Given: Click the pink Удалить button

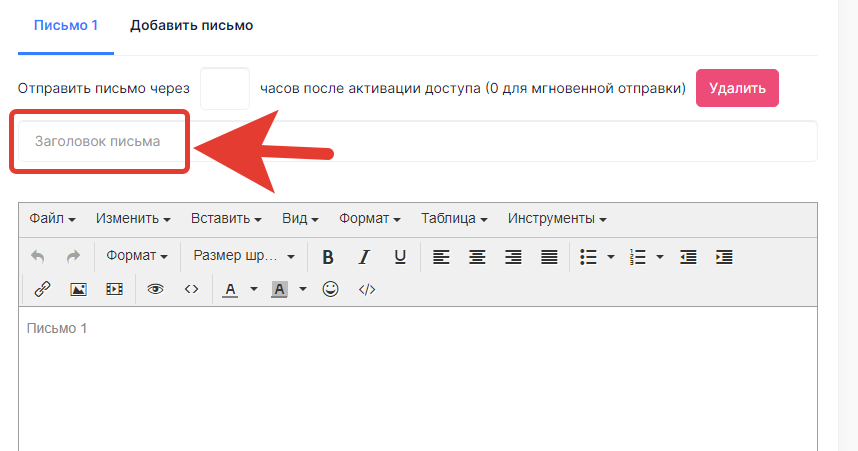Looking at the screenshot, I should [737, 88].
